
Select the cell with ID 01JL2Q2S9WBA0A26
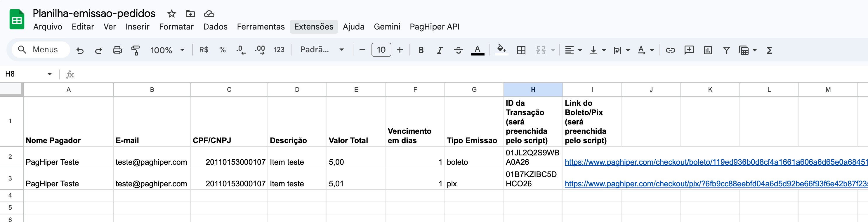point(533,157)
